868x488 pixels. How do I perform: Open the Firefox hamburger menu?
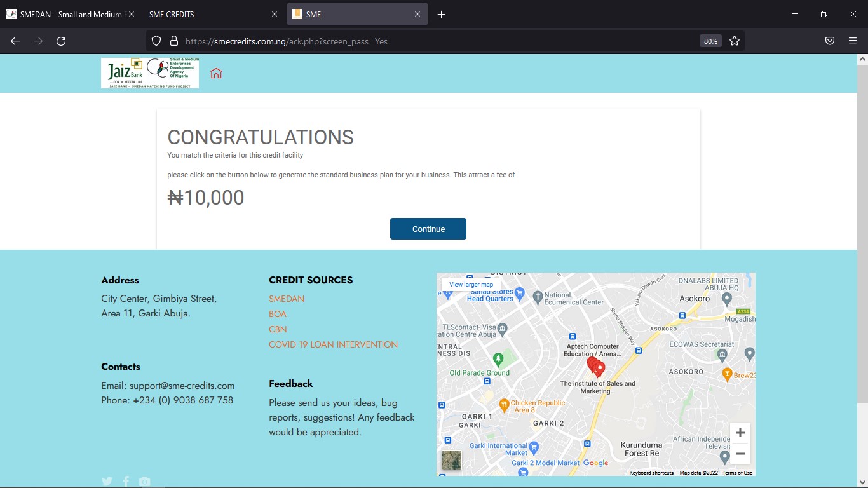[853, 41]
